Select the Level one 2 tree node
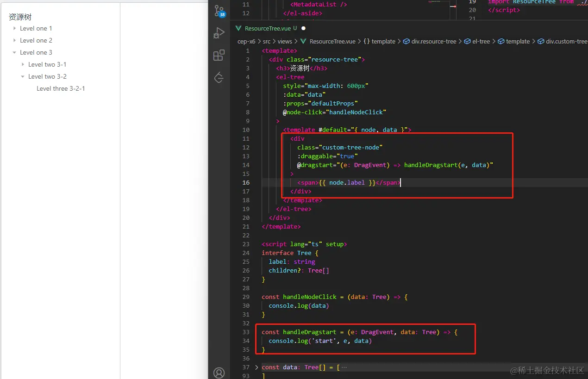 coord(36,40)
